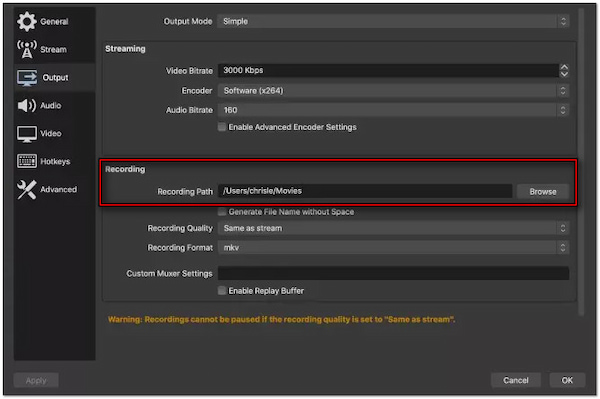Screen dimensions: 600x399
Task: Enable Replay Buffer checkbox
Action: point(222,290)
